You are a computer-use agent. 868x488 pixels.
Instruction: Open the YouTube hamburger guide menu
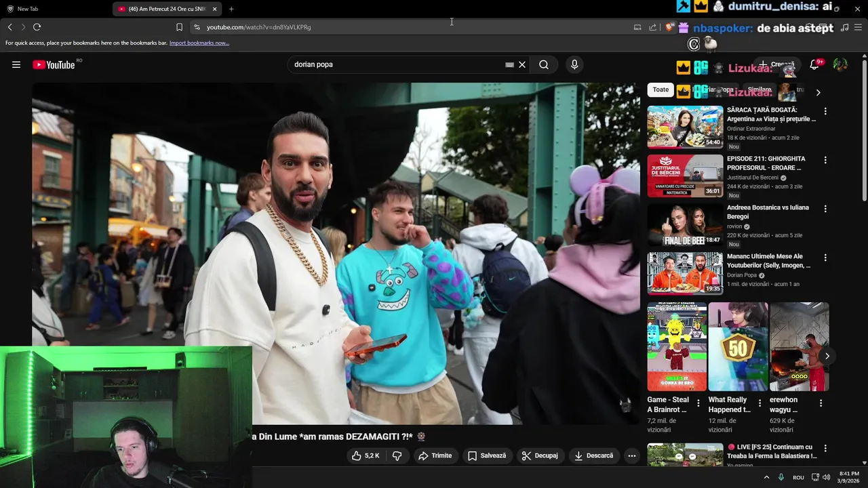(16, 64)
